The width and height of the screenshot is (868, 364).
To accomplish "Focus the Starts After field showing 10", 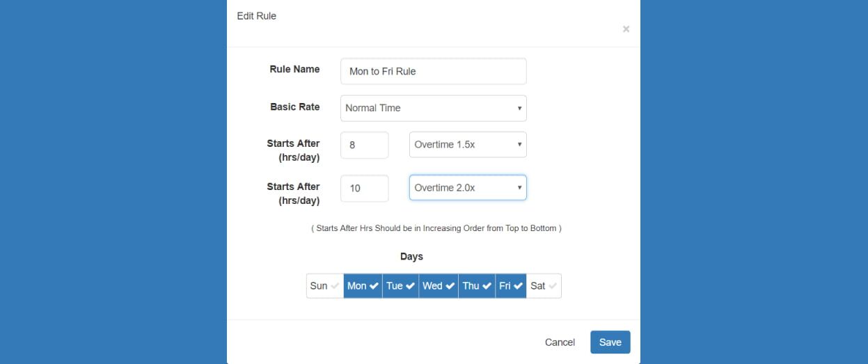I will click(364, 188).
